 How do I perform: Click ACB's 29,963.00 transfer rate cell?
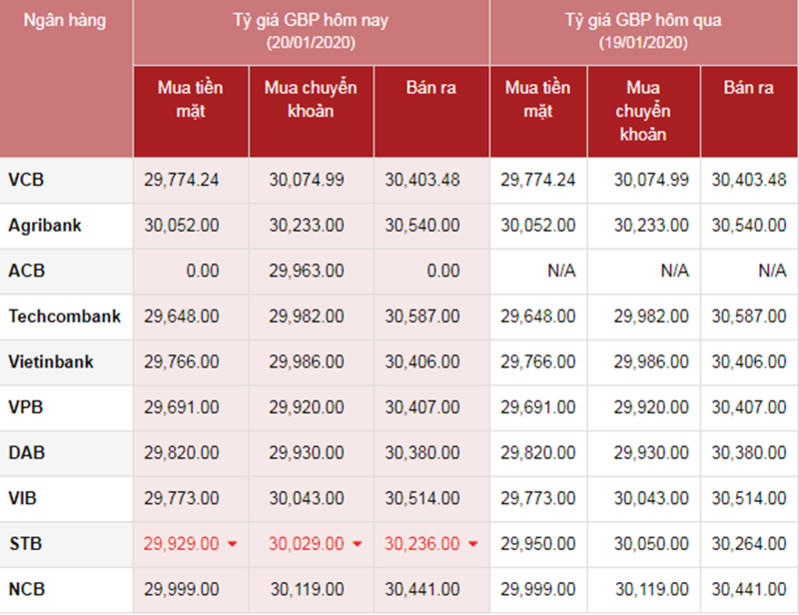point(306,270)
